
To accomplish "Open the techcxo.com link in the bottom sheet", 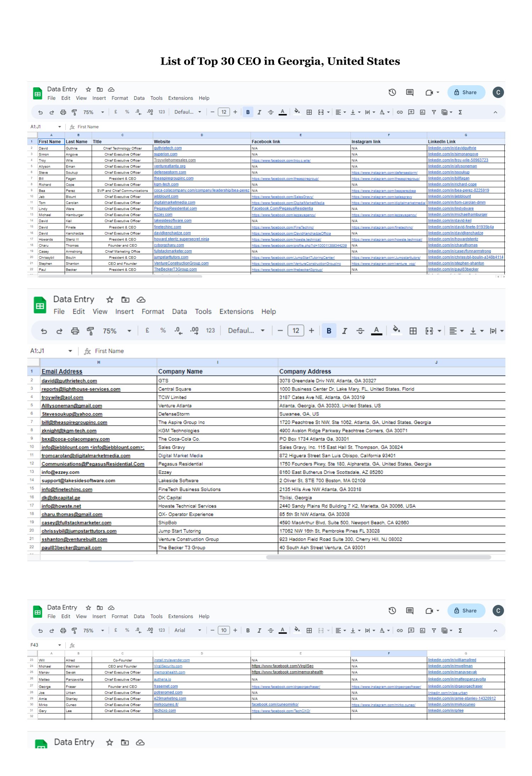I will [165, 711].
